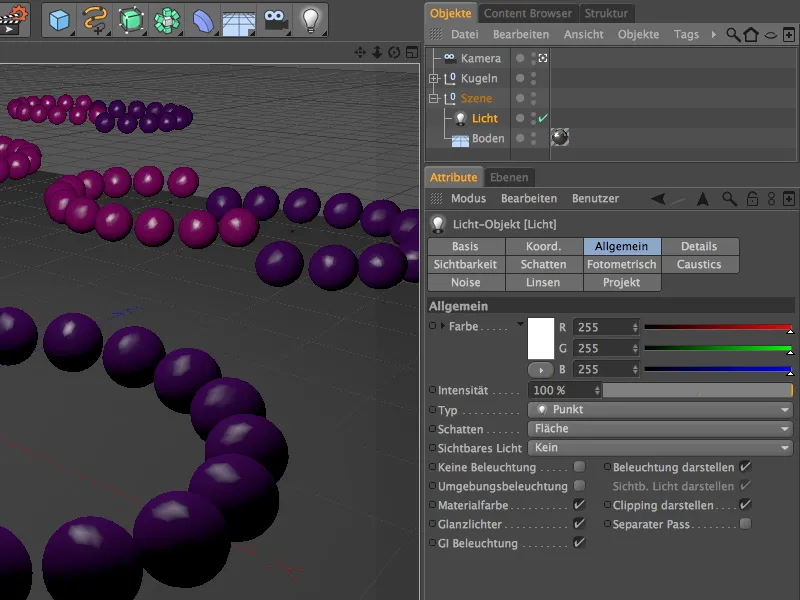800x600 pixels.
Task: Open the render settings clapperboard icon
Action: tap(14, 19)
